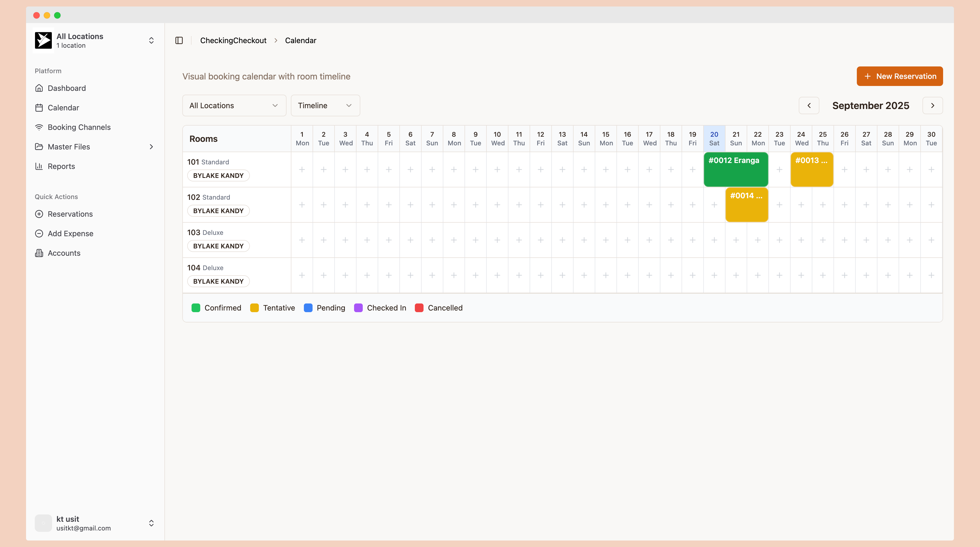Open reservation #0012 Eranga block
The image size is (980, 547).
(735, 169)
